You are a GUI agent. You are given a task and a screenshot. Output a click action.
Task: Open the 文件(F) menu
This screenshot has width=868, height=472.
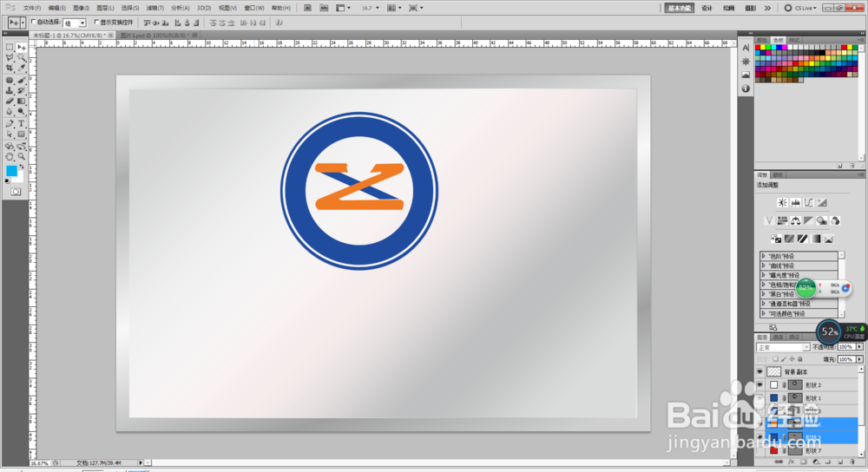click(x=32, y=9)
